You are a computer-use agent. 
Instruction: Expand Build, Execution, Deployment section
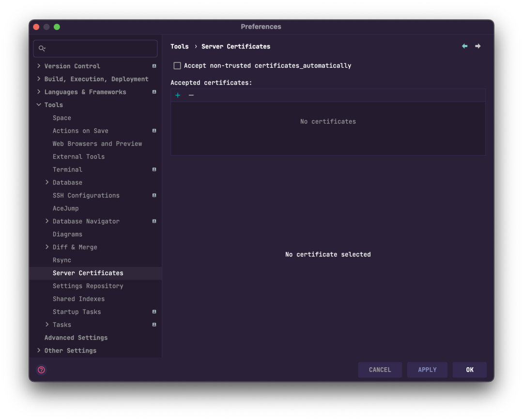click(x=39, y=79)
